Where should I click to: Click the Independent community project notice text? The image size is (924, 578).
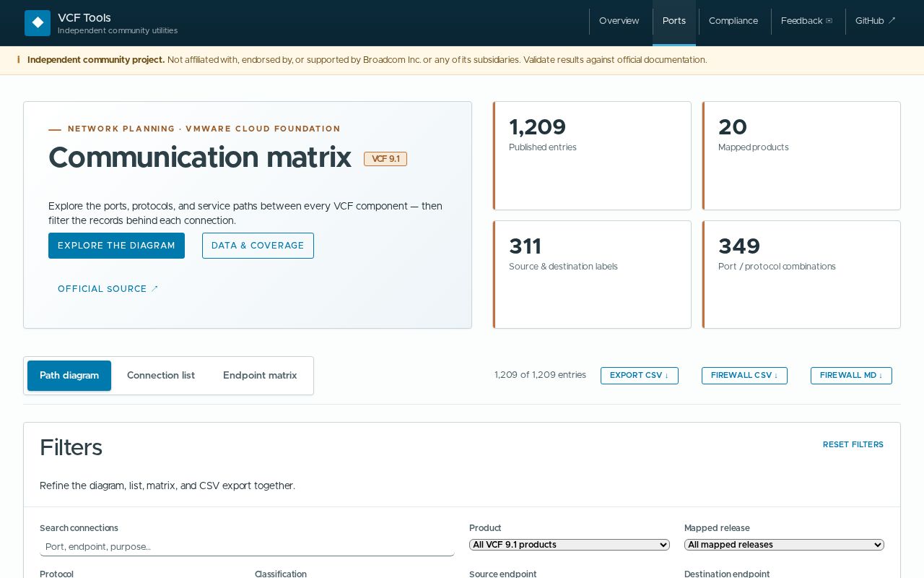367,60
